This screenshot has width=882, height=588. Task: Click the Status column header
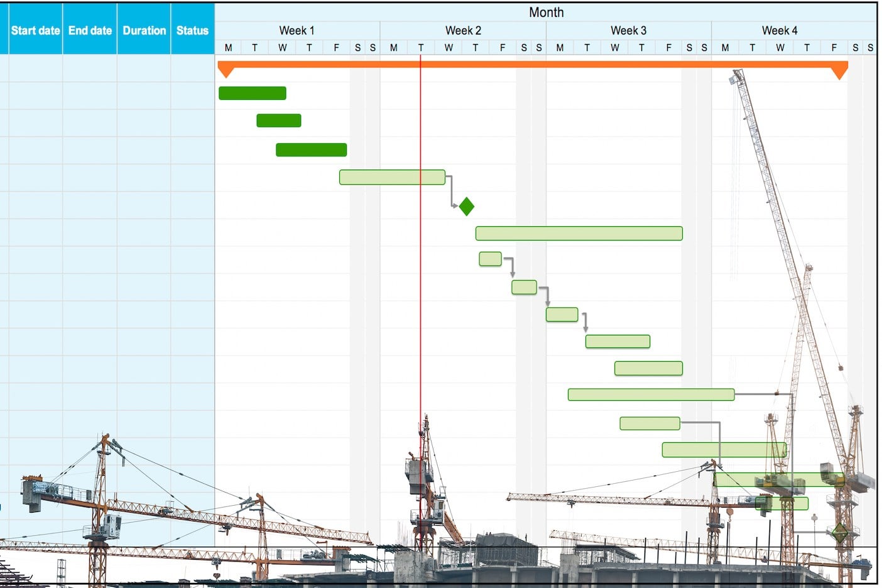192,30
